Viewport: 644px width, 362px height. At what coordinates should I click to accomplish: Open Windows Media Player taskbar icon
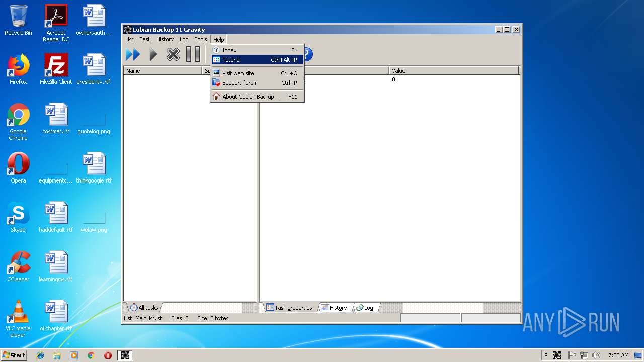coord(74,355)
